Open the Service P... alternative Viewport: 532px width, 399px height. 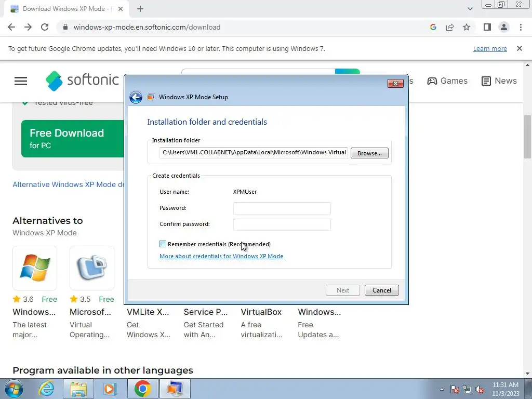tap(206, 312)
